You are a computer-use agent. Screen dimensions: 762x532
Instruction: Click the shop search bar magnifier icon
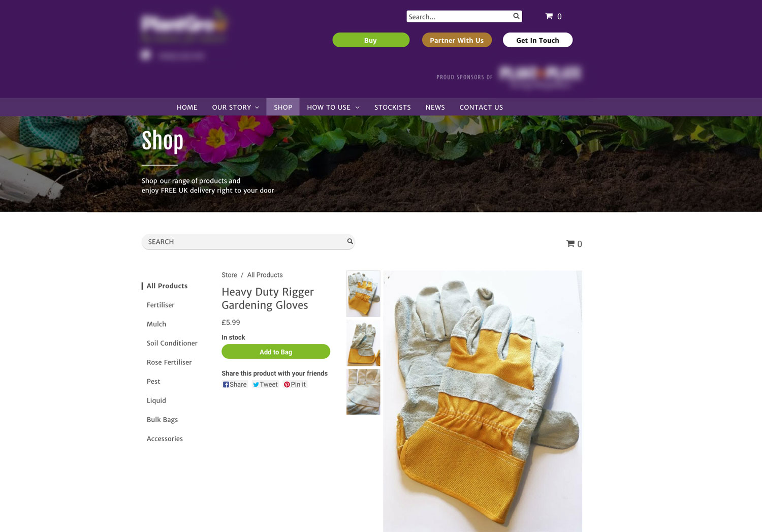(x=350, y=241)
